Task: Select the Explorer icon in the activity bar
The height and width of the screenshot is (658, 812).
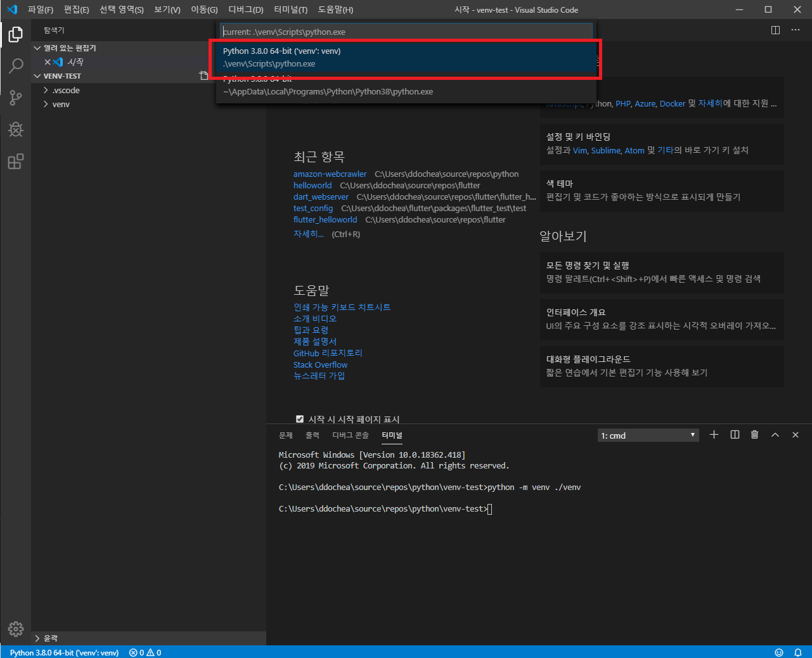Action: pyautogui.click(x=16, y=35)
